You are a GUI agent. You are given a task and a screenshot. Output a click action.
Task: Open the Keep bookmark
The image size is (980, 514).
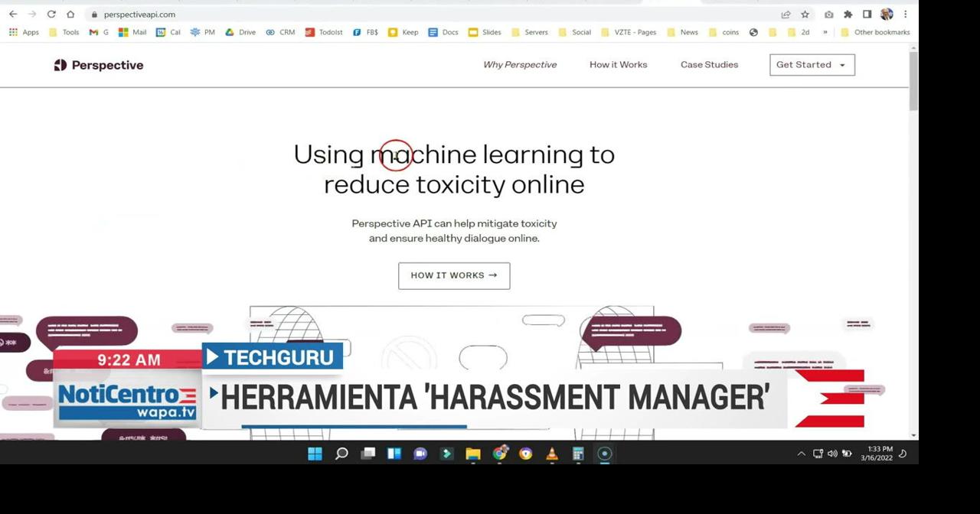click(x=403, y=32)
